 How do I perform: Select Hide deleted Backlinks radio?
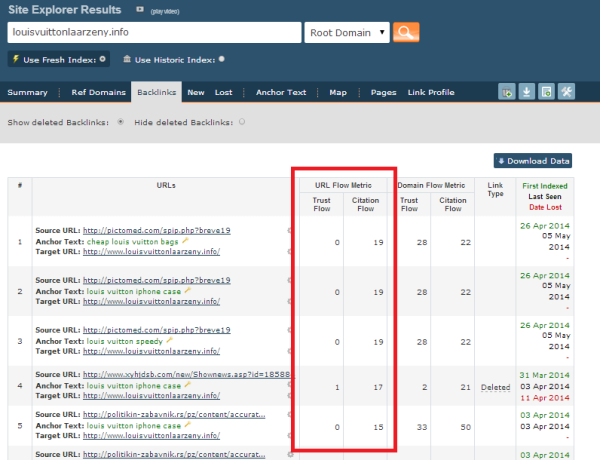point(242,122)
